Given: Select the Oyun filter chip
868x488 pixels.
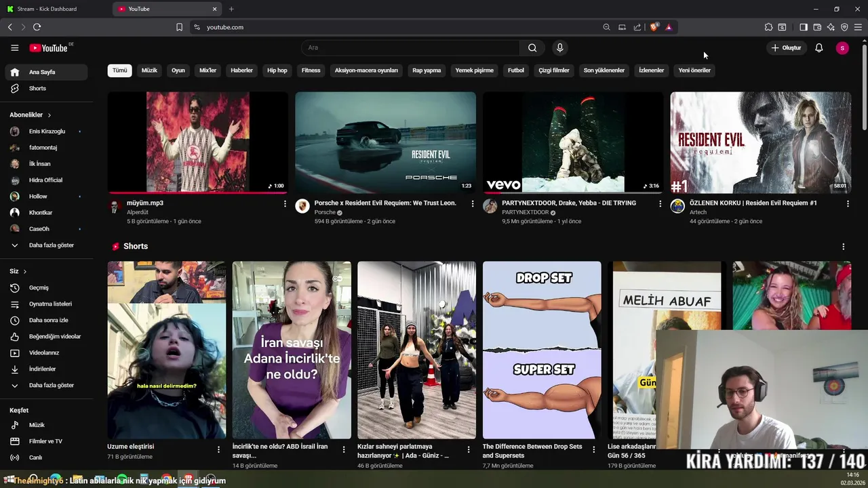Looking at the screenshot, I should pos(178,70).
